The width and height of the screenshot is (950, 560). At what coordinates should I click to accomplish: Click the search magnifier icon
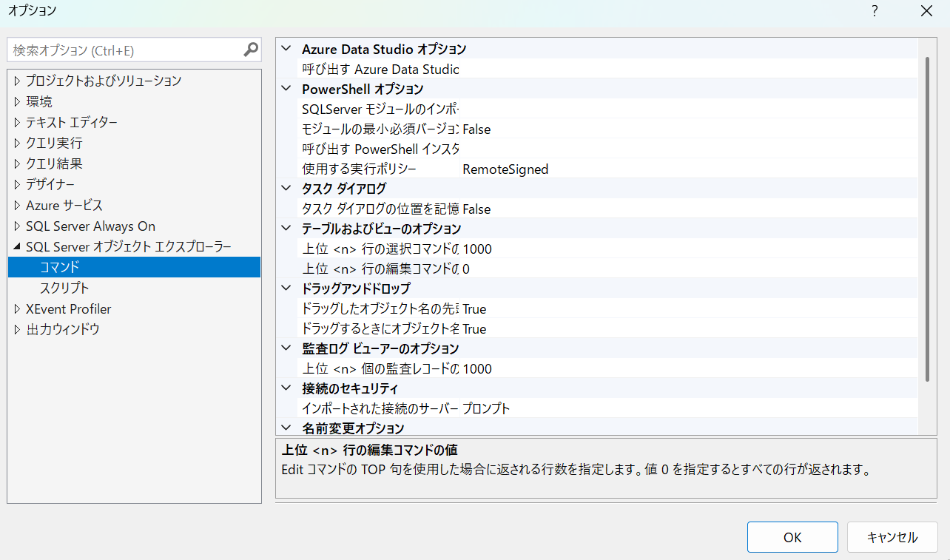[x=251, y=50]
